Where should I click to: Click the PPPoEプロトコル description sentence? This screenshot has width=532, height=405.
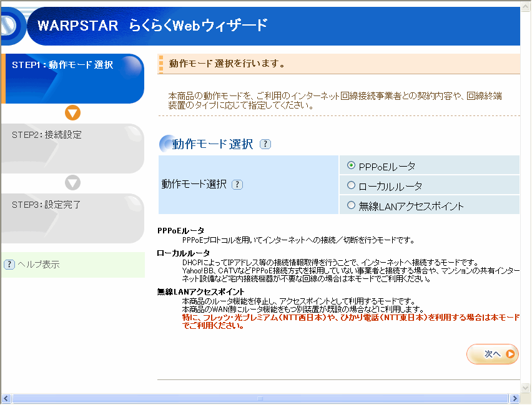click(x=298, y=240)
